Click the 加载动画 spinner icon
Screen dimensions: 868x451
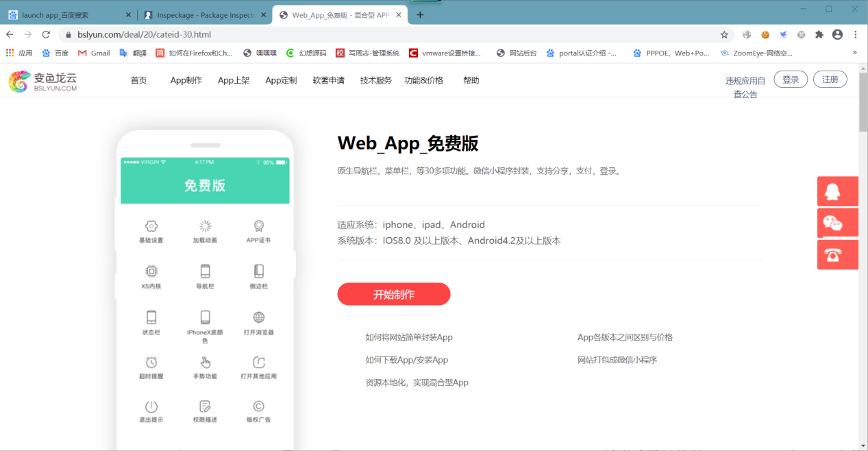click(205, 226)
